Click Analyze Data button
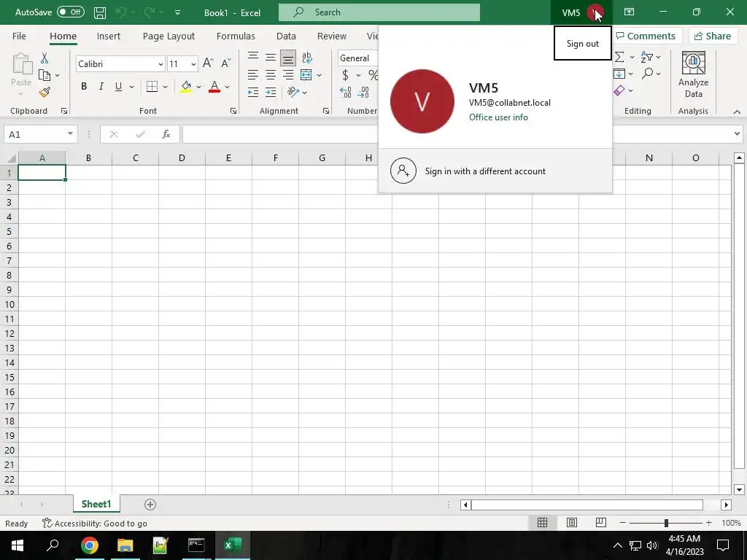747x560 pixels. coord(694,75)
